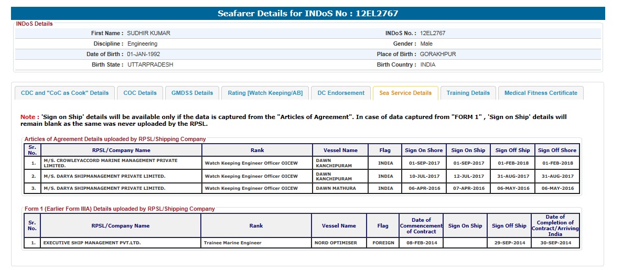Select the first name value SUDHIR KUMAR
Viewport: 644px width, 270px height.
click(148, 33)
